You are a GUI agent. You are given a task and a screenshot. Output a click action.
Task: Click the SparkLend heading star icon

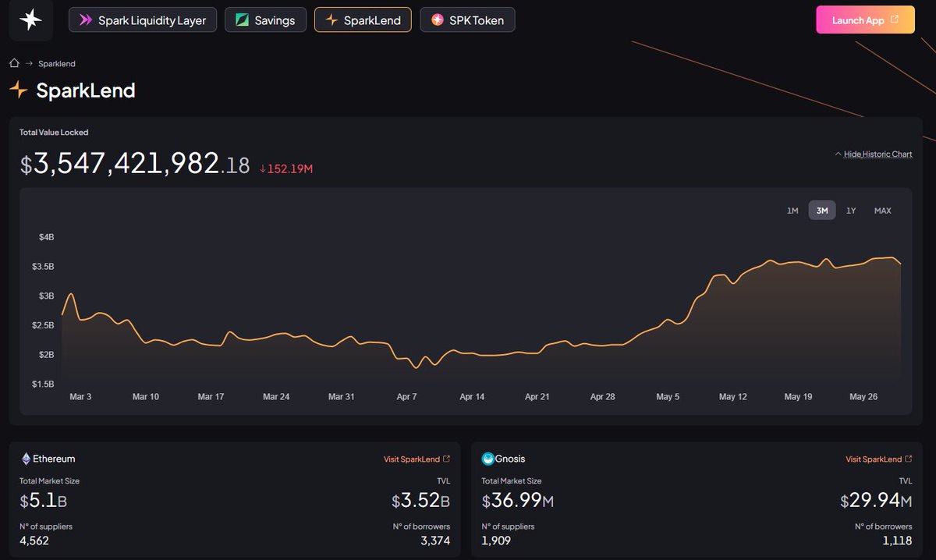click(18, 90)
